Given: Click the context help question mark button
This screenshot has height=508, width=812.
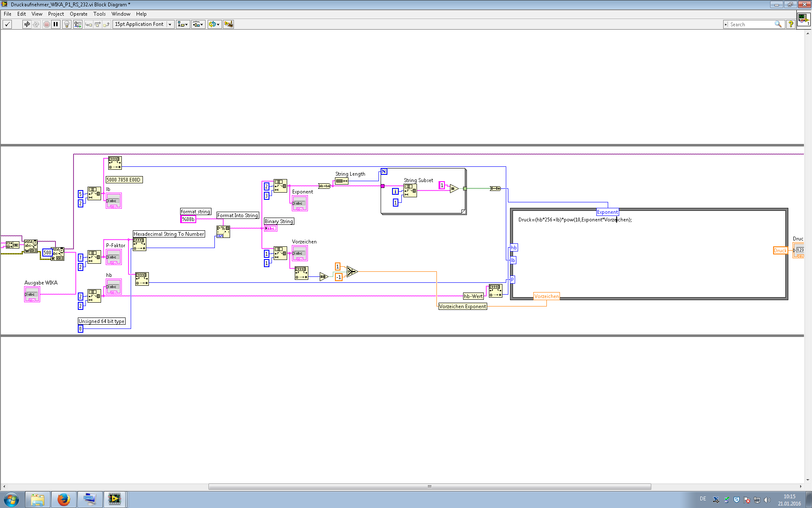Looking at the screenshot, I should pos(790,24).
